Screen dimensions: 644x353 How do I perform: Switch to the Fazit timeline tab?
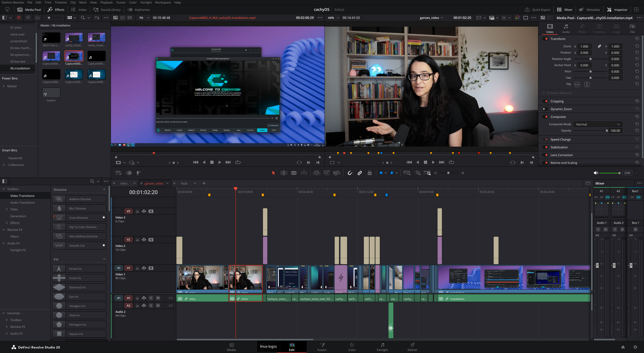184,183
